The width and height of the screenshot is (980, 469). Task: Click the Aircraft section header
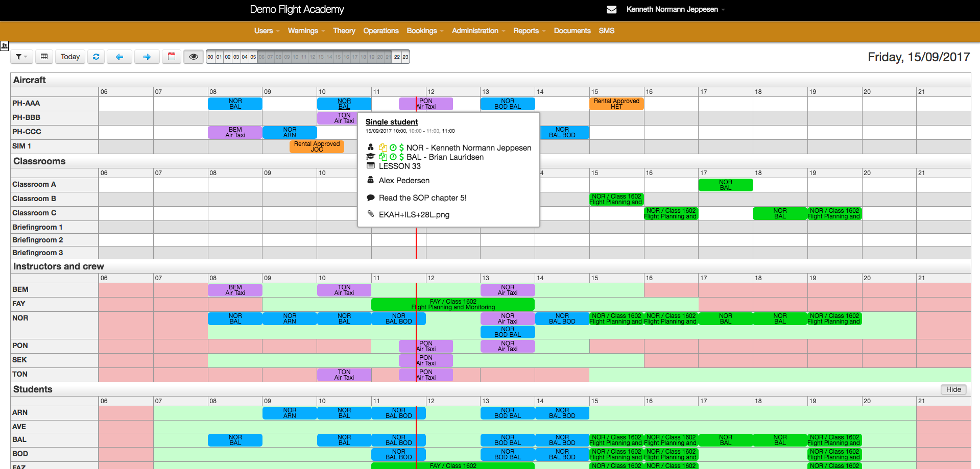click(x=30, y=80)
